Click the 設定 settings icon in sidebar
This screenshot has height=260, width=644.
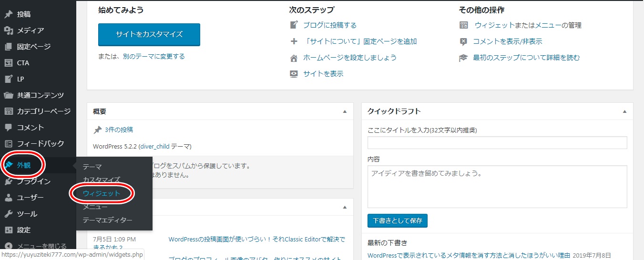9,230
